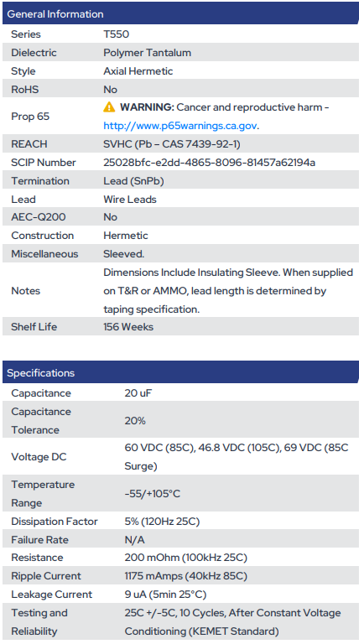The width and height of the screenshot is (359, 644).
Task: Click the Leakage Current row label
Action: 52,595
